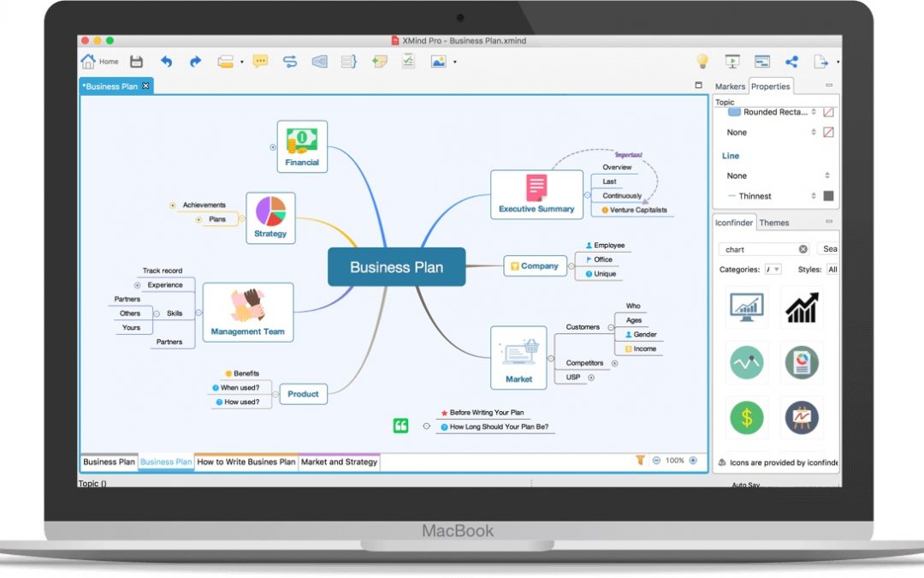Switch to the Properties tab
This screenshot has height=578, width=924.
(x=770, y=86)
